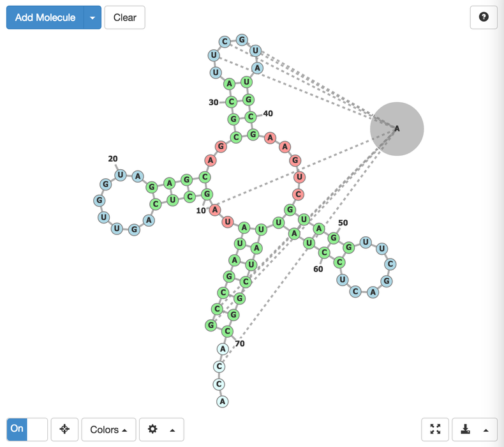Open the settings gear menu
The image size is (504, 447).
[153, 429]
